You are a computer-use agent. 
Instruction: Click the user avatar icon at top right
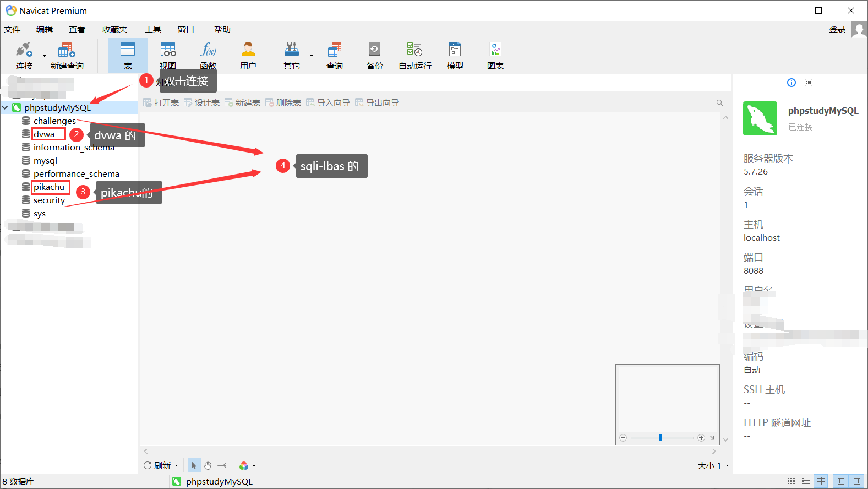(859, 29)
